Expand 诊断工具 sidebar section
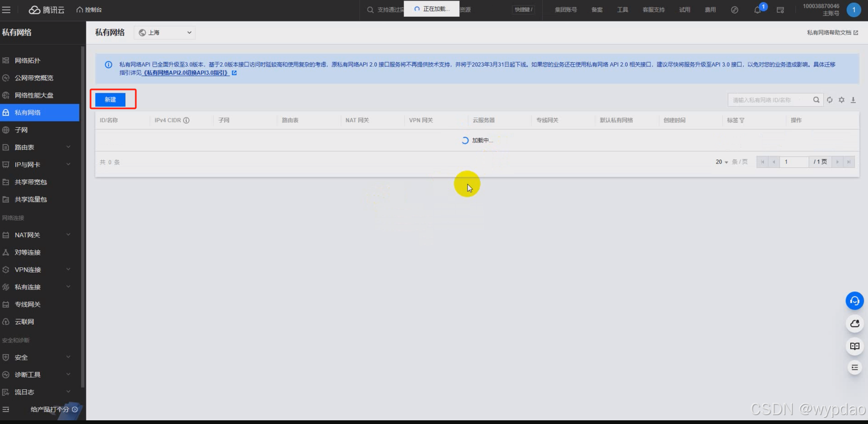Image resolution: width=868 pixels, height=424 pixels. click(x=40, y=375)
